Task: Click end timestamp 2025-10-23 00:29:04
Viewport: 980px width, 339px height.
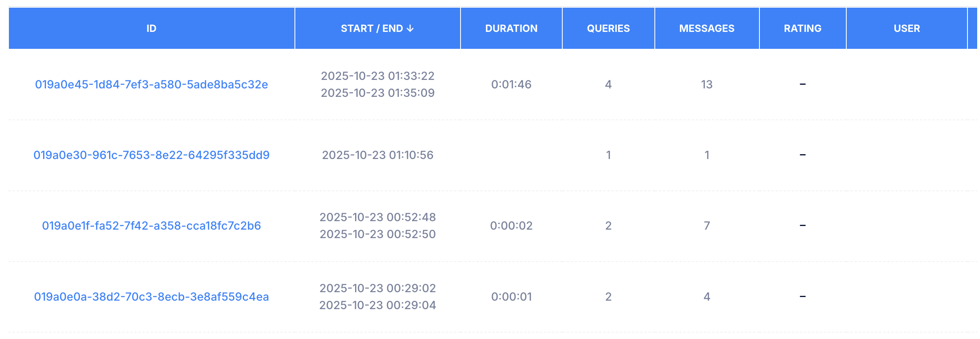Action: pyautogui.click(x=378, y=306)
